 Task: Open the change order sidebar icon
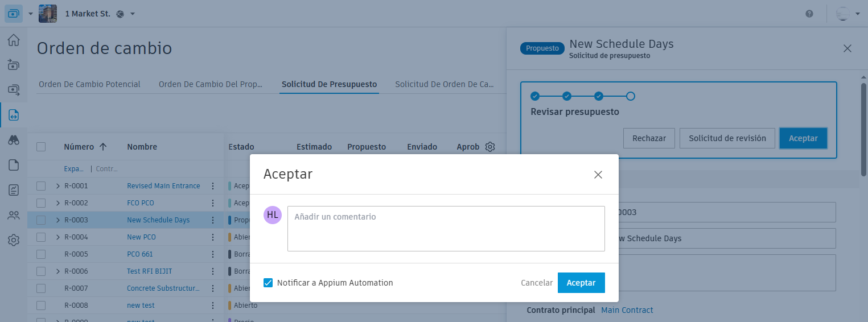pyautogui.click(x=14, y=115)
